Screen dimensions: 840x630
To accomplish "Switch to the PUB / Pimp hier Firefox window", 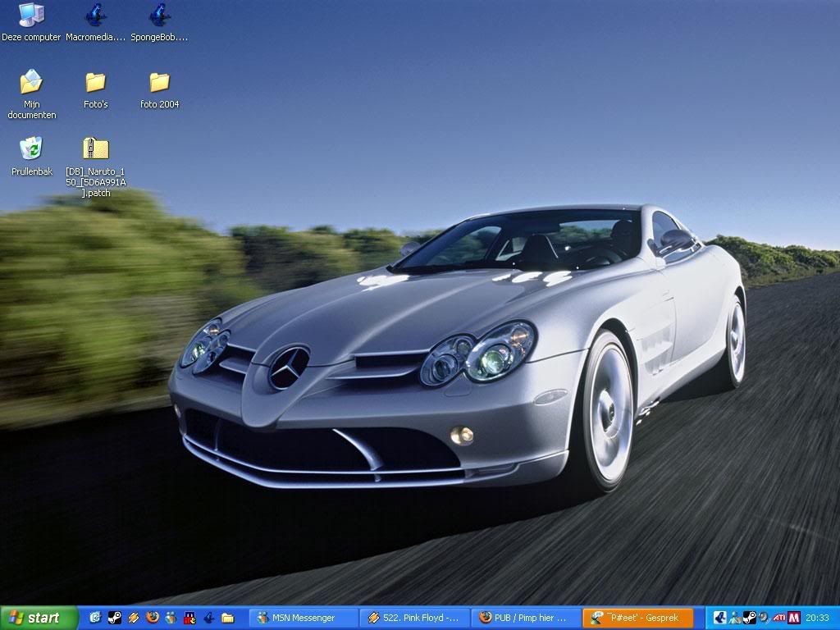I will 525,619.
